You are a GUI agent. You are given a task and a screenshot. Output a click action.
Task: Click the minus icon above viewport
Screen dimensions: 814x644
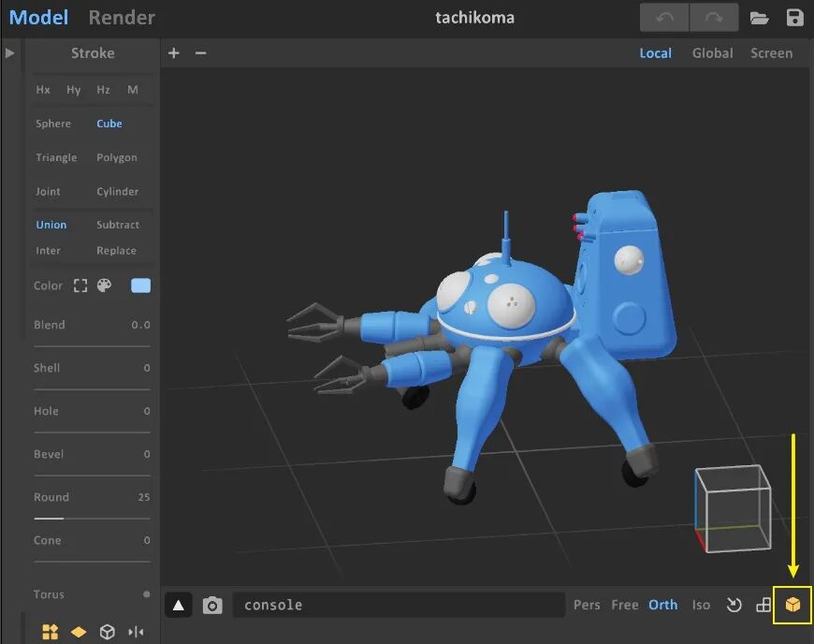pyautogui.click(x=201, y=53)
